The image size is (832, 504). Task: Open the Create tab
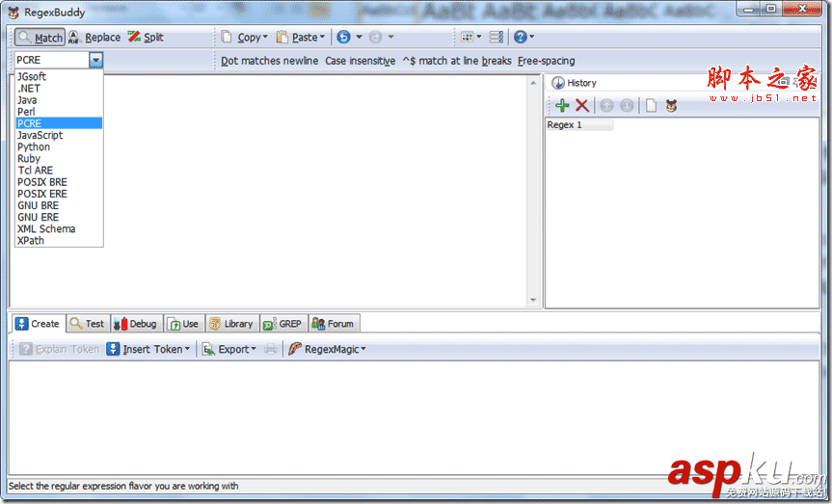38,324
